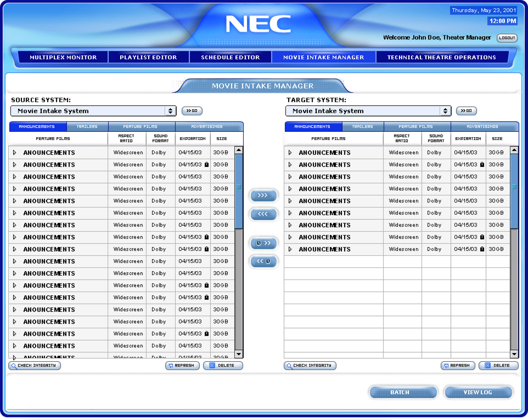
Task: Sort target list by Aspect Ratio header
Action: [402, 138]
